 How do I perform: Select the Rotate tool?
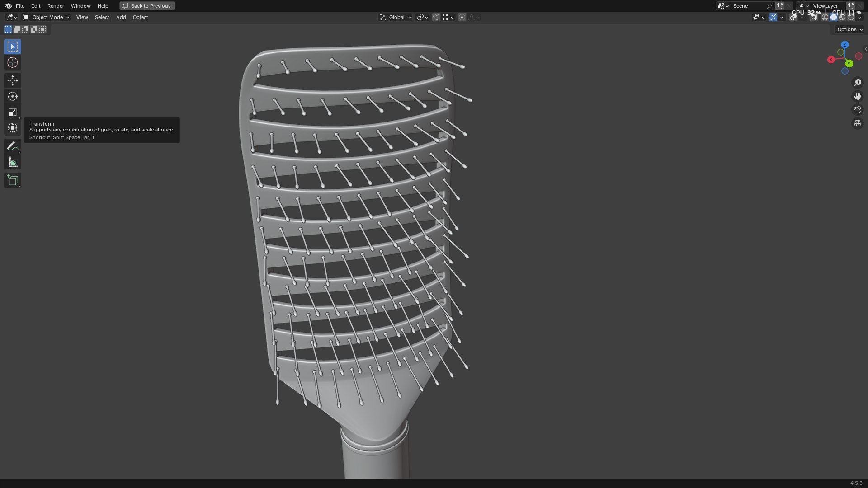(13, 96)
